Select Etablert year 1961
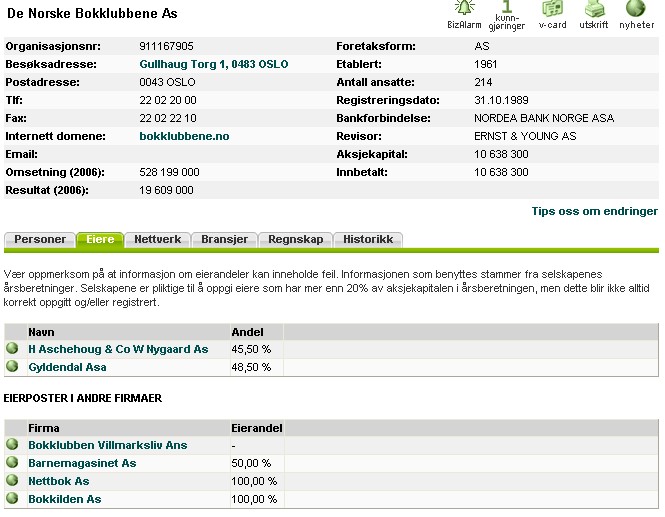 click(486, 64)
